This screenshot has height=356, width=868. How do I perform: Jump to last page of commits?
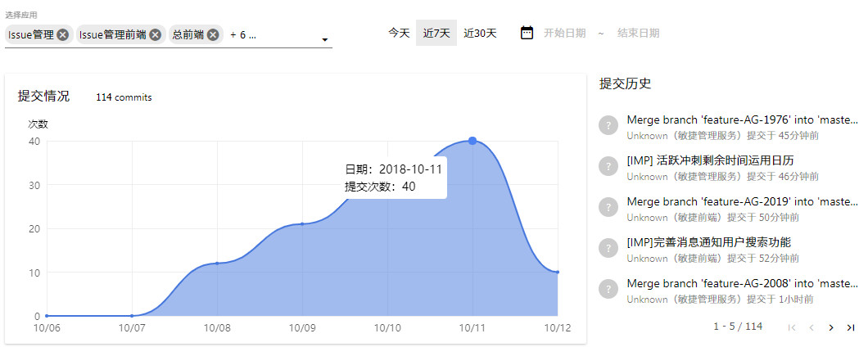pos(851,327)
